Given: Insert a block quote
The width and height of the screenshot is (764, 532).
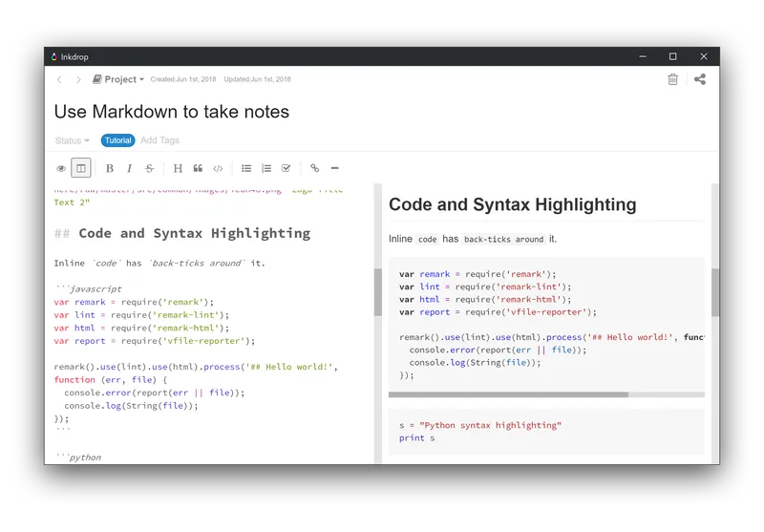Looking at the screenshot, I should coord(198,168).
